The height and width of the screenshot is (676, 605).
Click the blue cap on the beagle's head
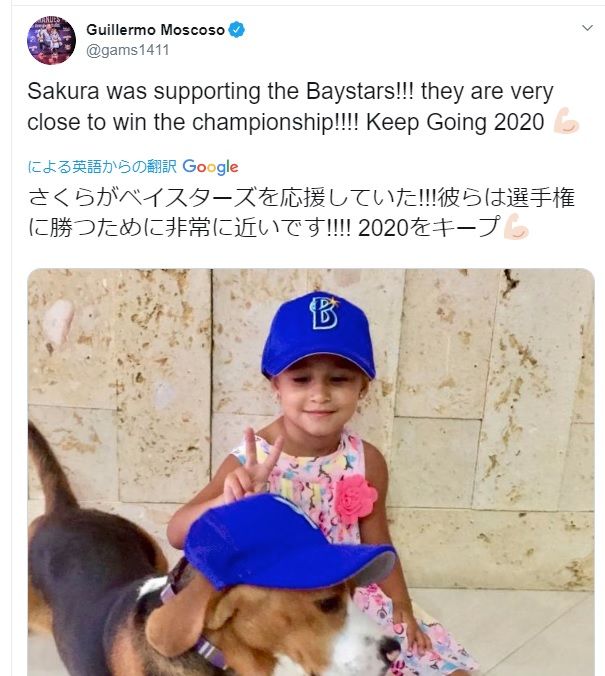click(x=288, y=542)
